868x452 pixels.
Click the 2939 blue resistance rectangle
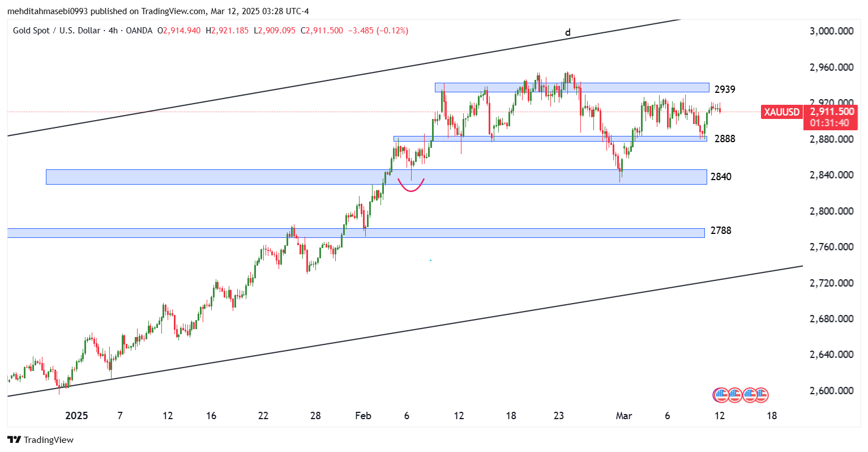click(572, 87)
